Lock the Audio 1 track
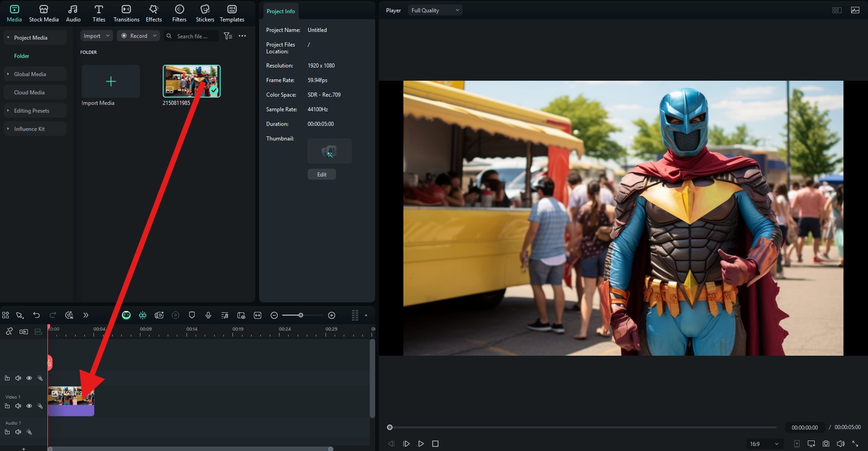Viewport: 868px width, 451px height. tap(7, 432)
